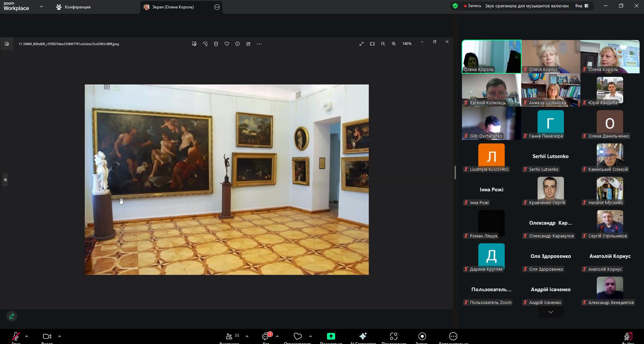644x344 pixels.
Task: Open the Participants list showing 35
Action: (232, 336)
